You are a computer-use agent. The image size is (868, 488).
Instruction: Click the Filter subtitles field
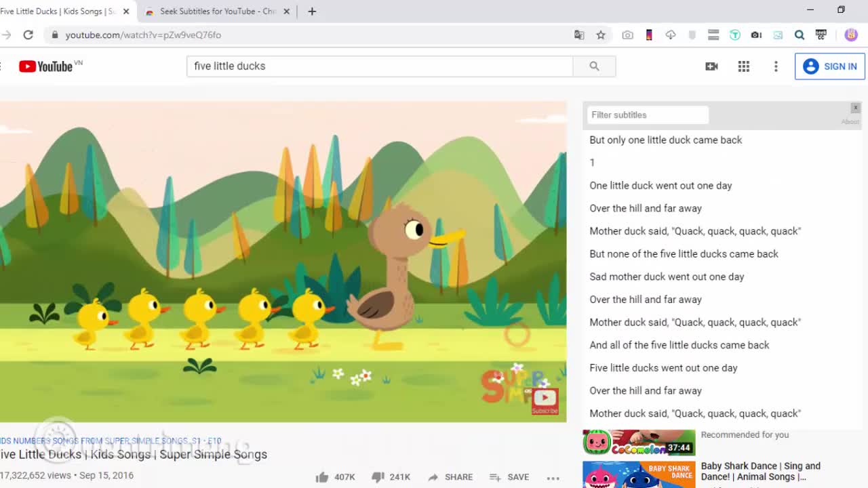pyautogui.click(x=648, y=115)
